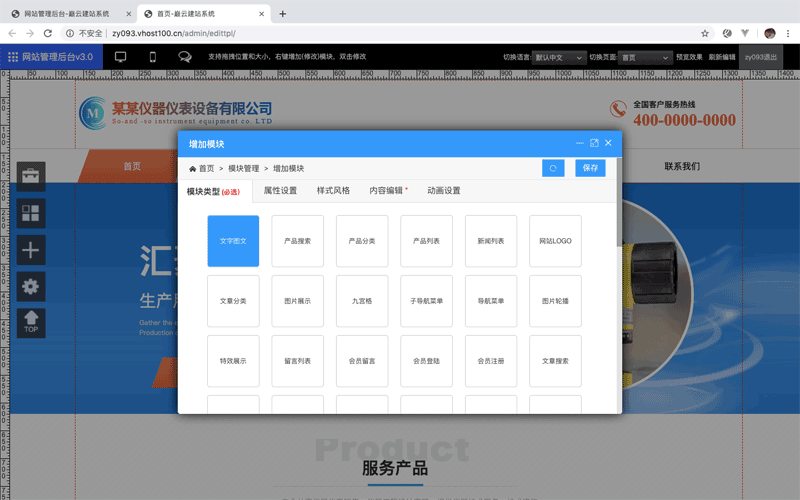Select the 图片轮播 module type
This screenshot has height=500, width=800.
click(555, 301)
